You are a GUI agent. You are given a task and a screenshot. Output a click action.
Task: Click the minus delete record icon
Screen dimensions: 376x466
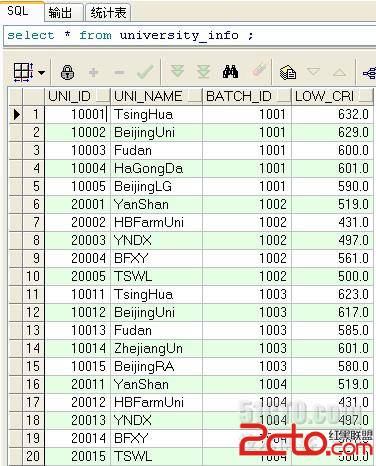point(119,72)
